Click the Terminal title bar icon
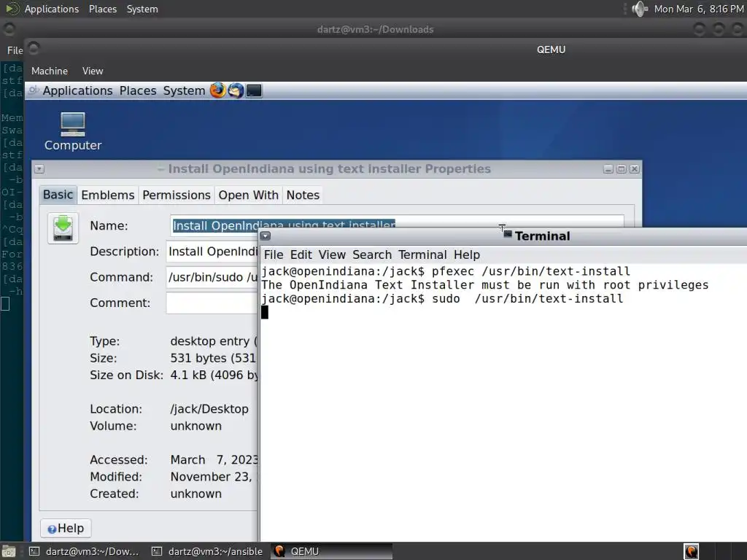Image resolution: width=747 pixels, height=560 pixels. (508, 234)
